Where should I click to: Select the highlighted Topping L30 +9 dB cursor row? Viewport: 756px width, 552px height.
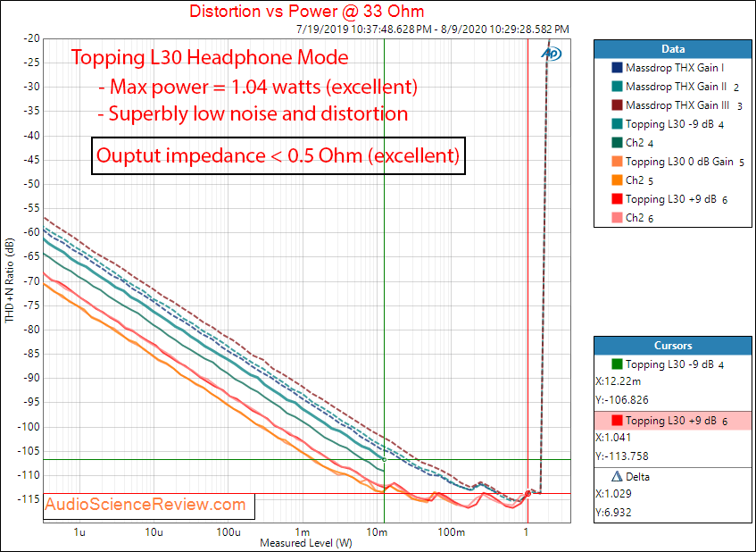coord(673,421)
